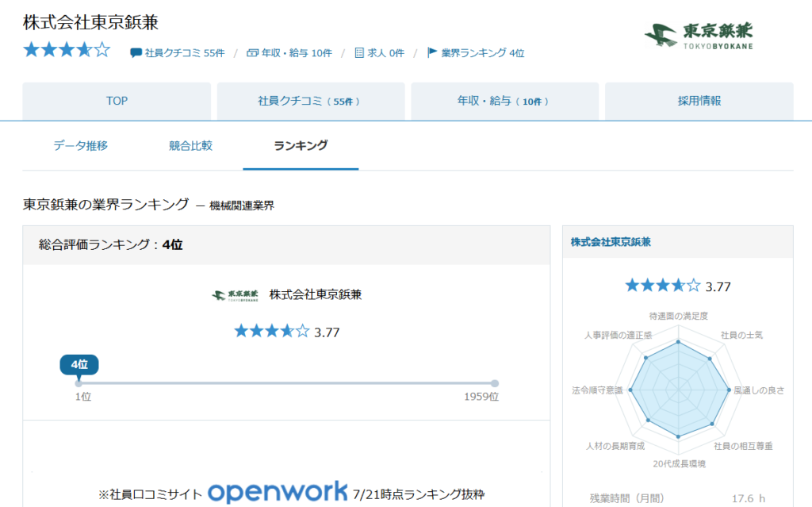Open the 年収・給与 (10件) tab
This screenshot has height=507, width=812.
click(x=505, y=101)
